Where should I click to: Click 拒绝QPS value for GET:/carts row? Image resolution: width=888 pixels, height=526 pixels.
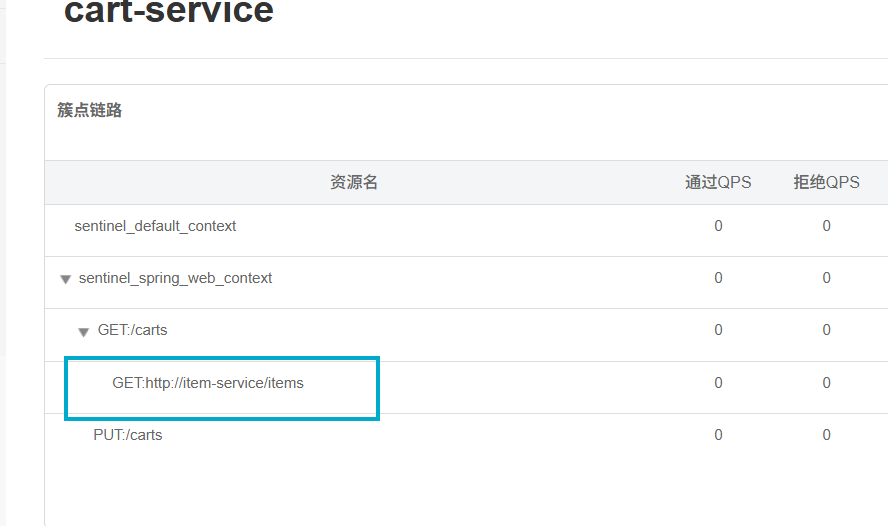point(826,330)
